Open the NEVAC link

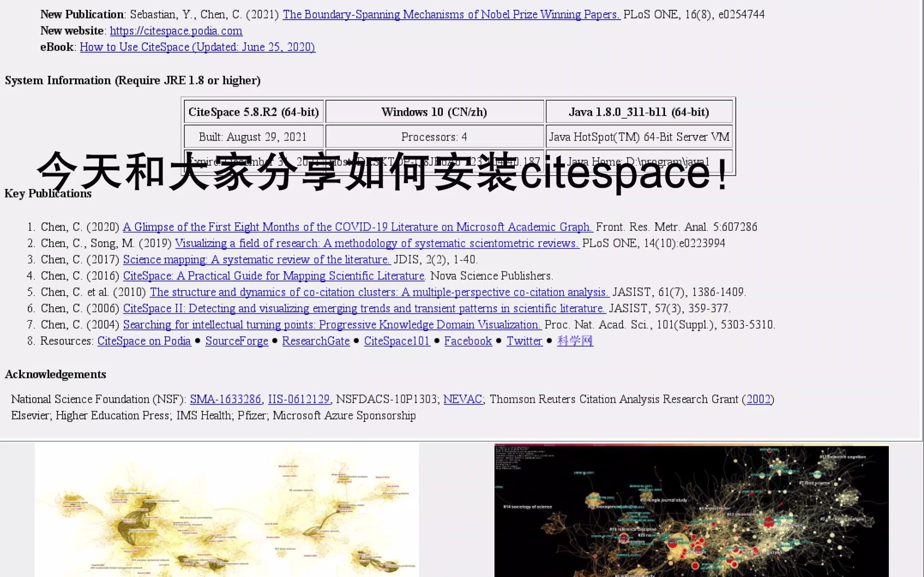click(x=463, y=399)
